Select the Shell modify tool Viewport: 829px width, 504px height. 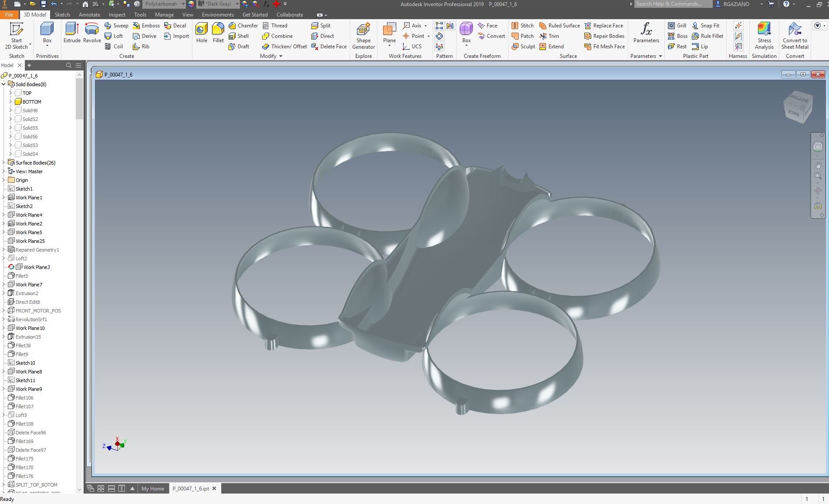[240, 36]
